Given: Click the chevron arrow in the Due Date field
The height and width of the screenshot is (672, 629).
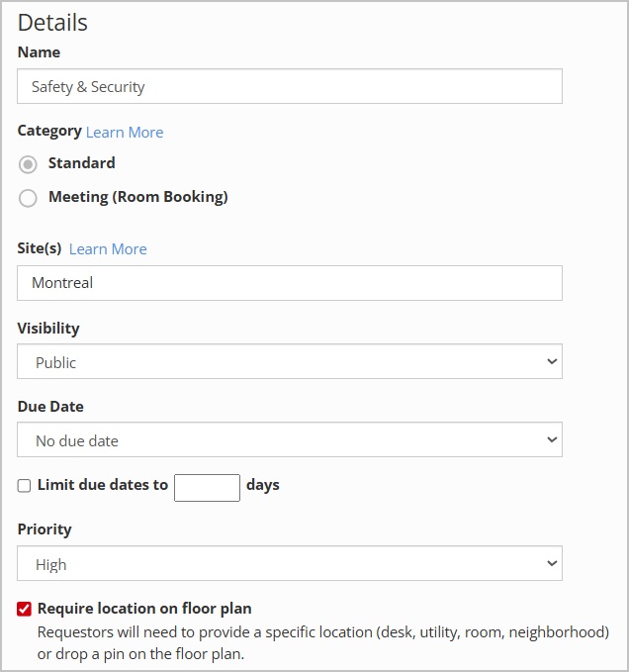Looking at the screenshot, I should (x=552, y=440).
